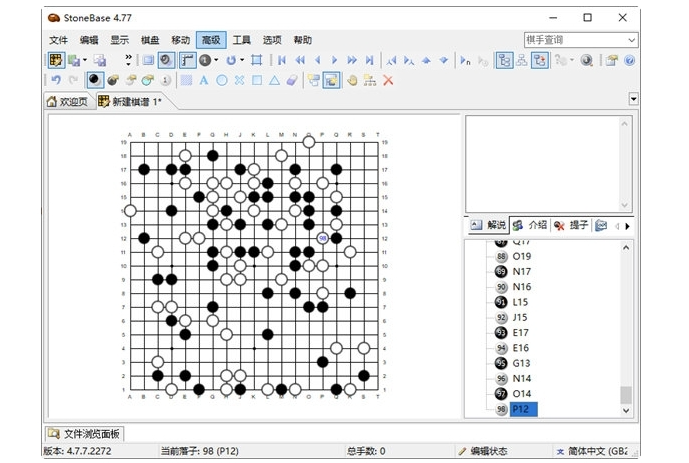Select the triangle marker tool
The width and height of the screenshot is (689, 463).
click(274, 80)
